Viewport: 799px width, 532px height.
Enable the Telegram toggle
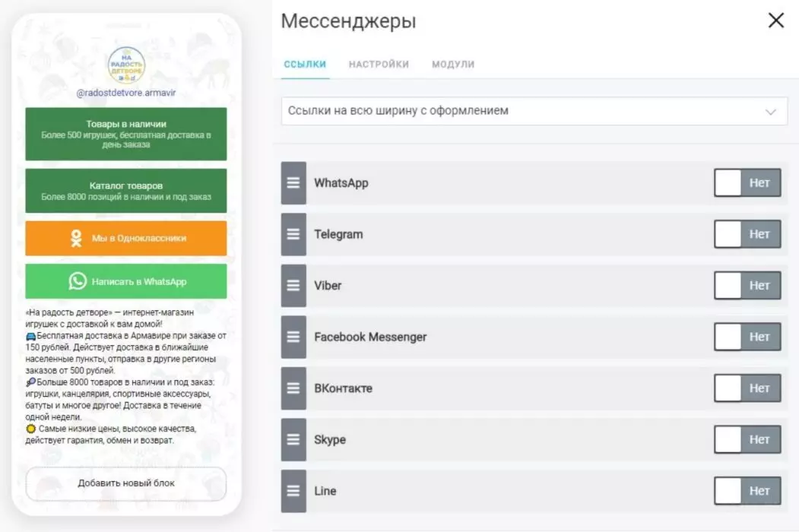tap(747, 234)
